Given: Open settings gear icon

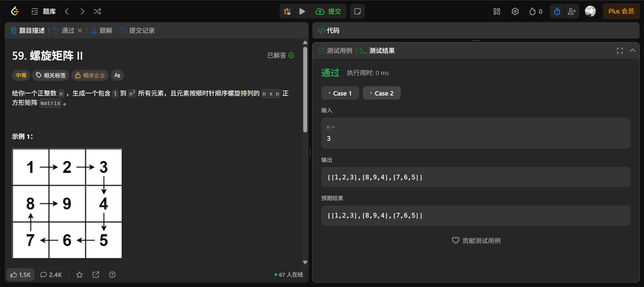Looking at the screenshot, I should [x=515, y=11].
